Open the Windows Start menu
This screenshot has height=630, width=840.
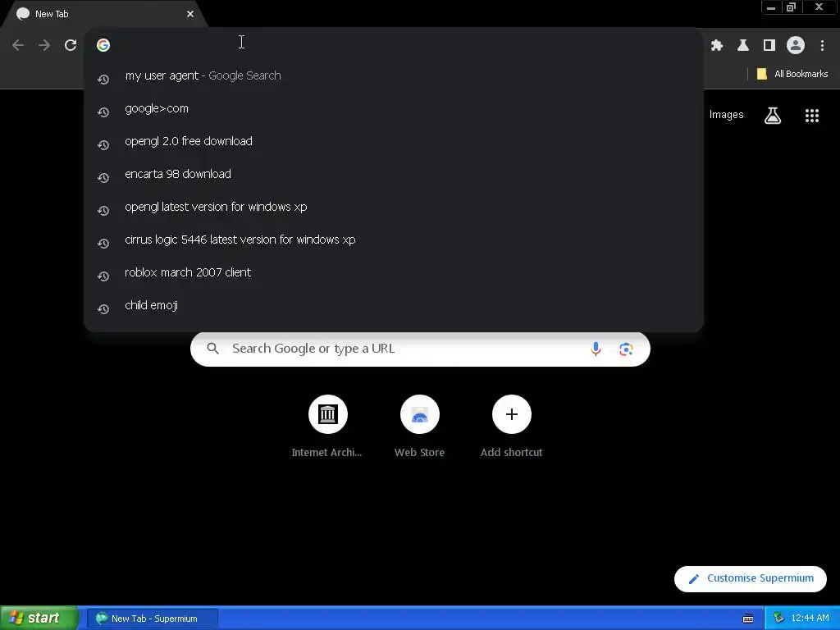[39, 619]
